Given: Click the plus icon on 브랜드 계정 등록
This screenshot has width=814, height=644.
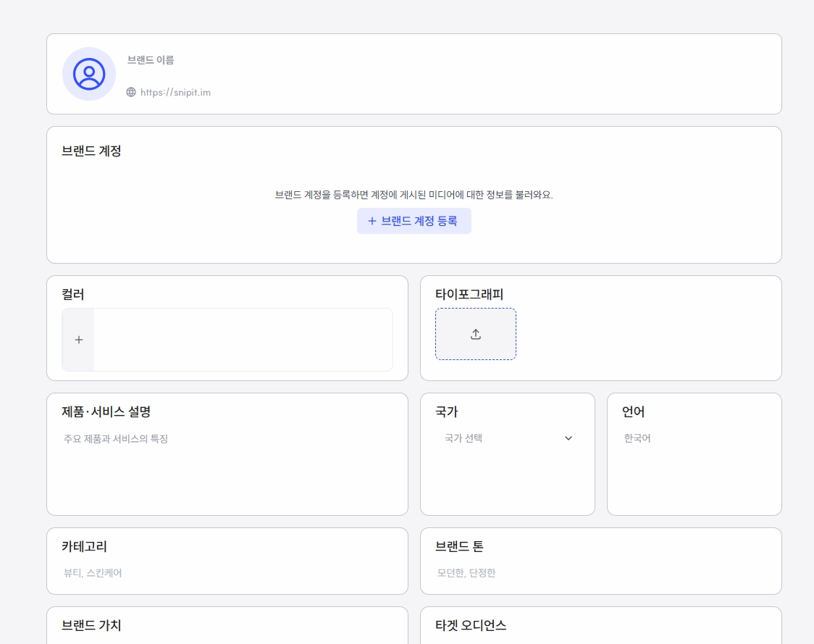Looking at the screenshot, I should tap(372, 221).
